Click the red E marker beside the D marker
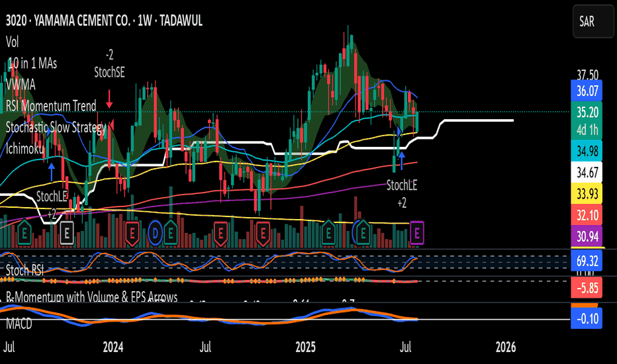Screen dimensions: 617x364 click(x=132, y=234)
